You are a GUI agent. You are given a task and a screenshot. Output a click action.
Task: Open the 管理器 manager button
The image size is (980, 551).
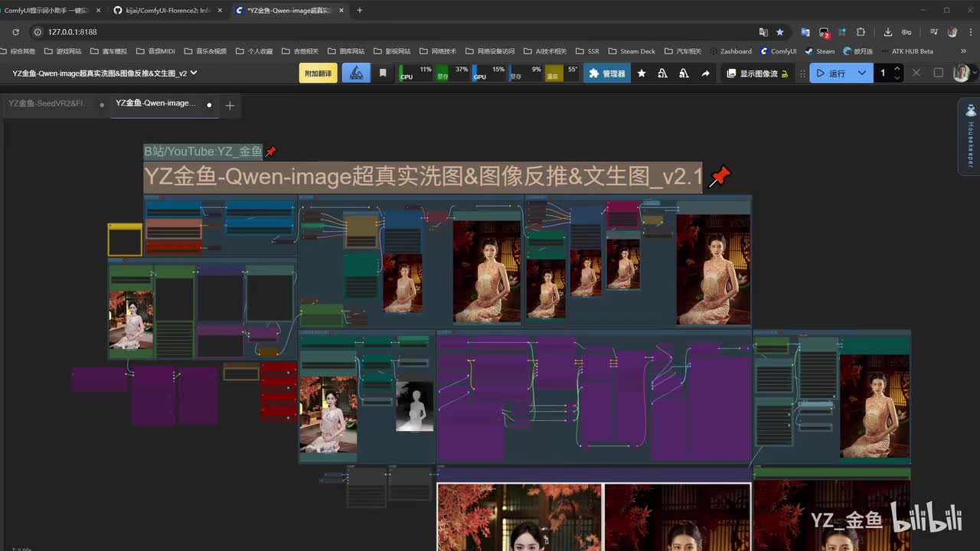[x=607, y=73]
